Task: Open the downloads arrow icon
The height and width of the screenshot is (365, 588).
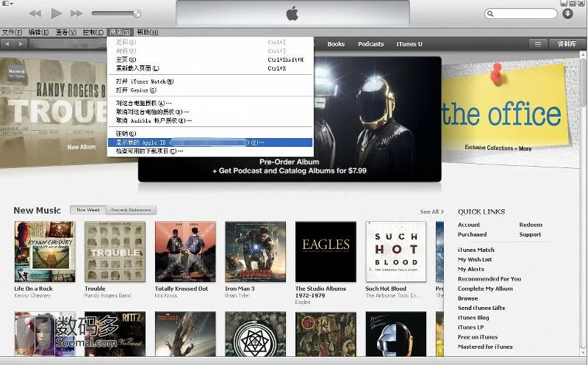Action: pyautogui.click(x=567, y=14)
